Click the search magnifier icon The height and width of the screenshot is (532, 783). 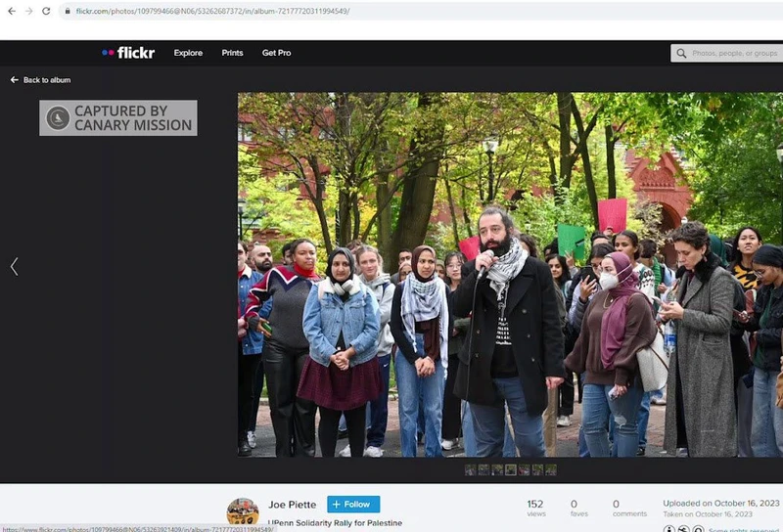681,53
